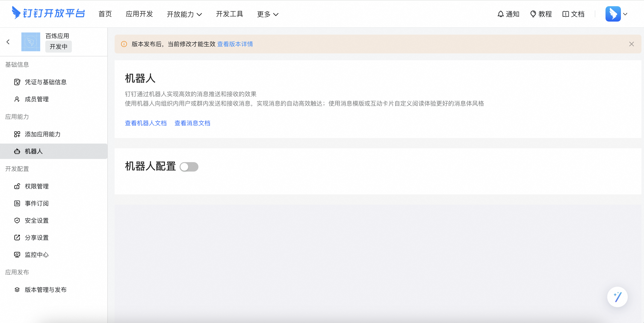Image resolution: width=644 pixels, height=323 pixels.
Task: Open 安全设置 shield item in sidebar
Action: [x=37, y=220]
